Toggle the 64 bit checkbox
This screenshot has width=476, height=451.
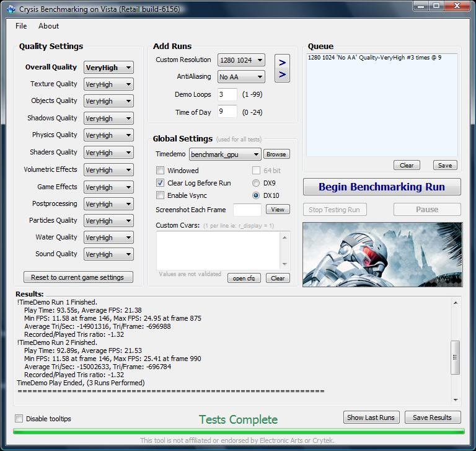point(256,171)
